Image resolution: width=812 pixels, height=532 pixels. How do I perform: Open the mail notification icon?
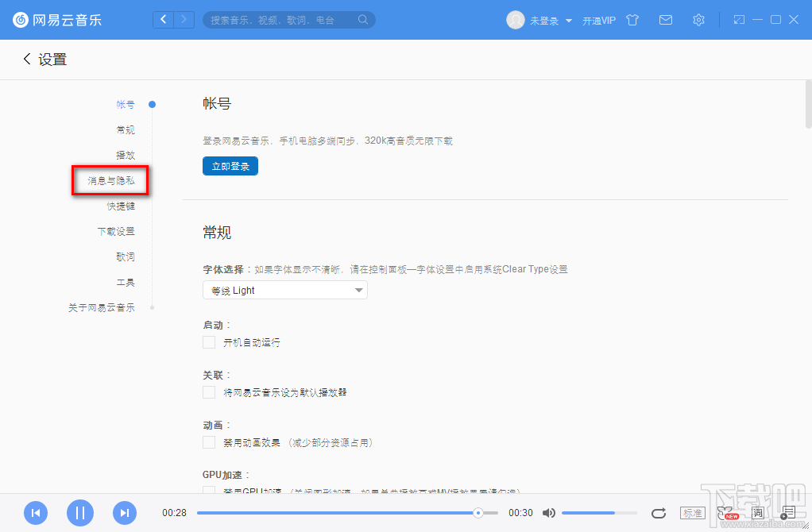coord(666,20)
